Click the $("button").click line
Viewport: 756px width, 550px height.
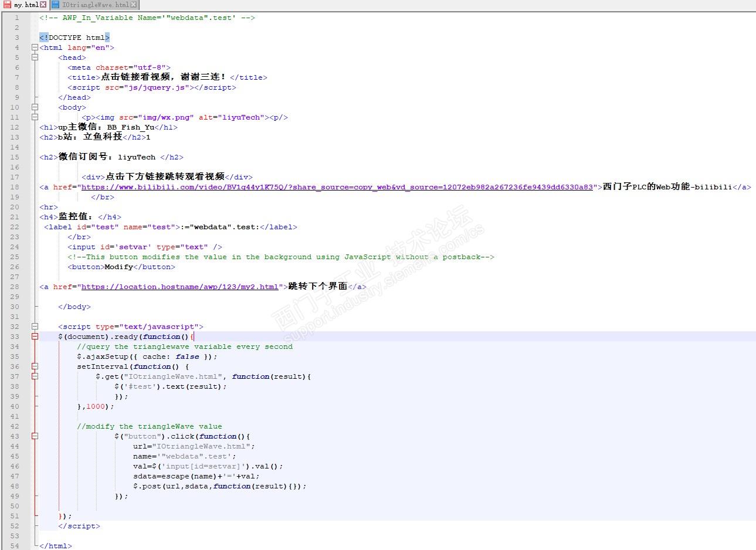(182, 436)
